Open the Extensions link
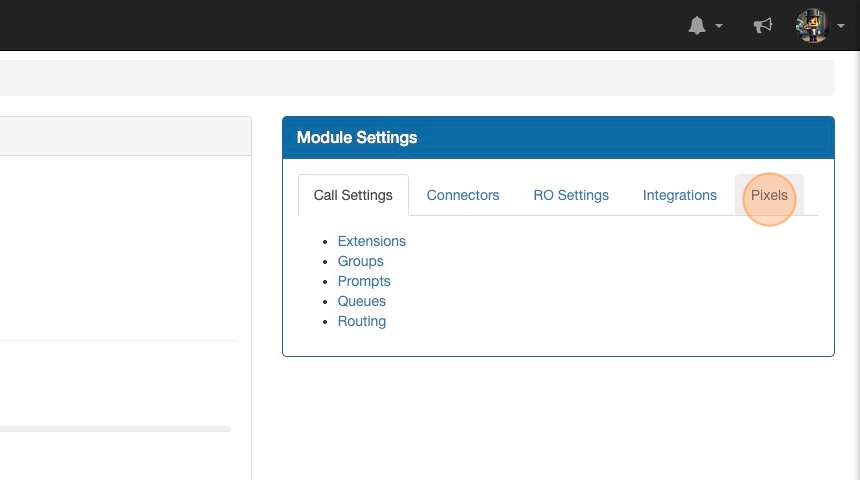The width and height of the screenshot is (860, 480). [372, 241]
